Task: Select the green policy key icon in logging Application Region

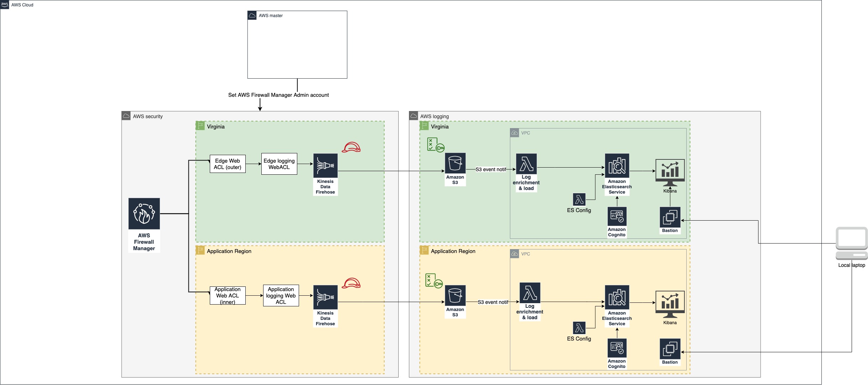Action: (434, 280)
